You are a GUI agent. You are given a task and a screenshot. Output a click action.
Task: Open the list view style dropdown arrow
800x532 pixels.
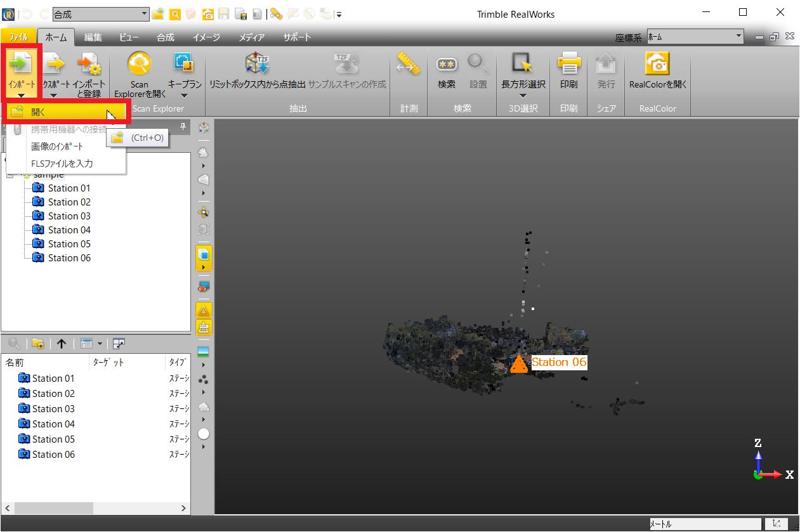click(100, 344)
